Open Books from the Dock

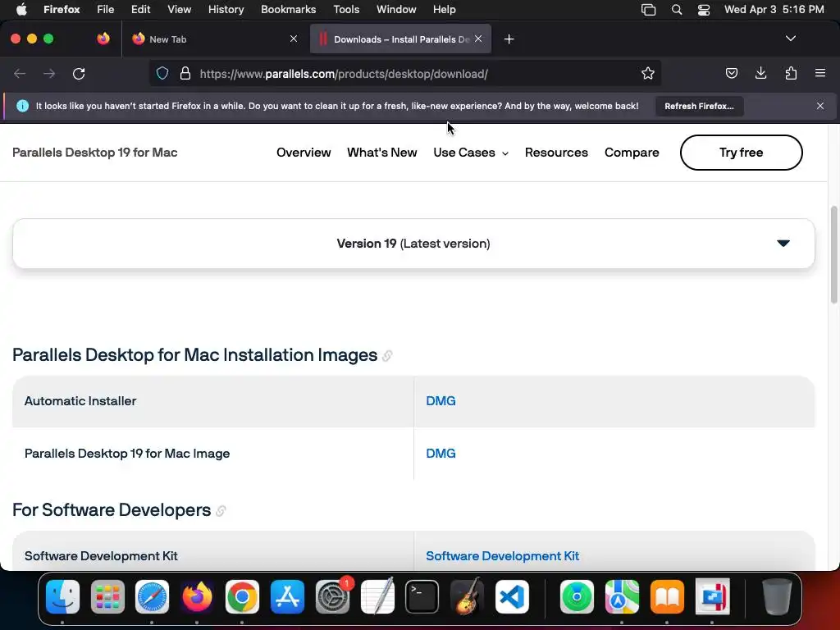coord(667,597)
